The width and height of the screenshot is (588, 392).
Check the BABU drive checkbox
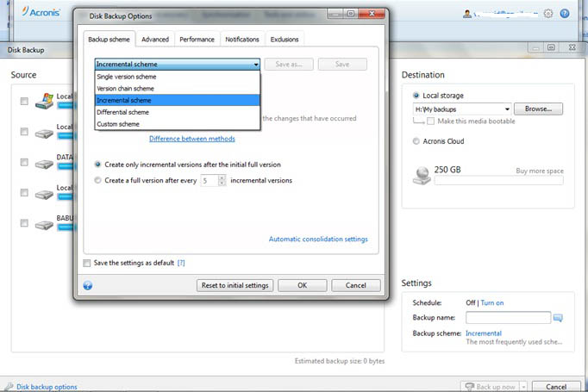(x=24, y=223)
